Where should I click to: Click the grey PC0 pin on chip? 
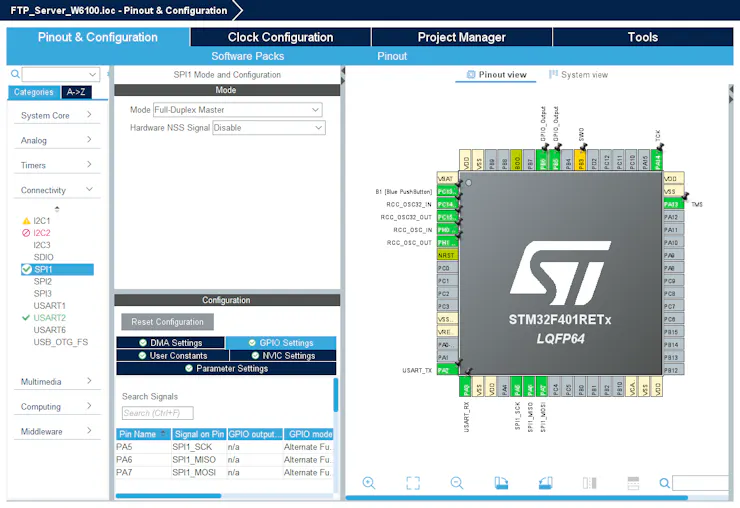click(x=447, y=268)
